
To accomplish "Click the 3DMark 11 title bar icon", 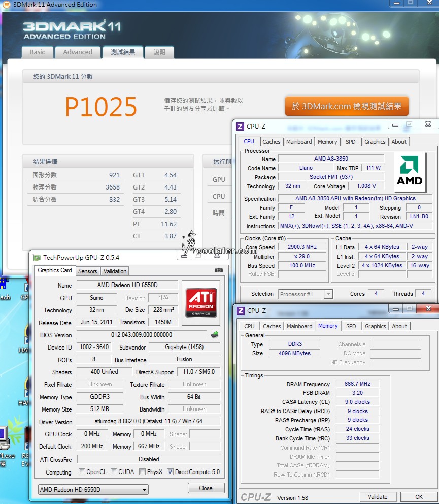I will pyautogui.click(x=6, y=5).
